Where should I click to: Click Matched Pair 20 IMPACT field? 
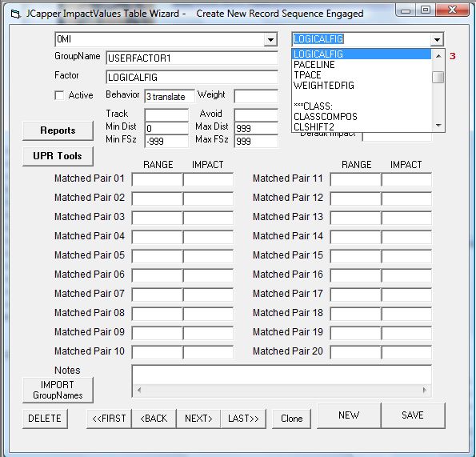pos(406,352)
